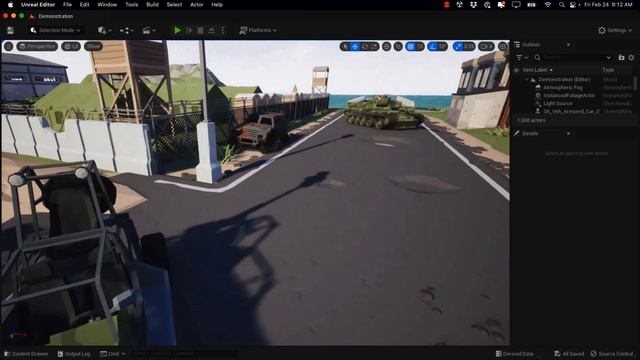Open rotation snap angle value

[x=442, y=47]
